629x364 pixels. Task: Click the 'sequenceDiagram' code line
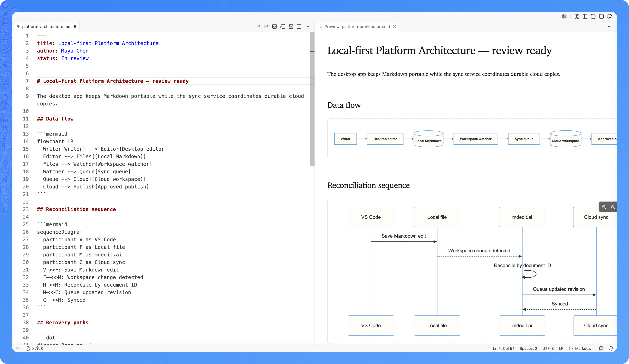point(60,232)
